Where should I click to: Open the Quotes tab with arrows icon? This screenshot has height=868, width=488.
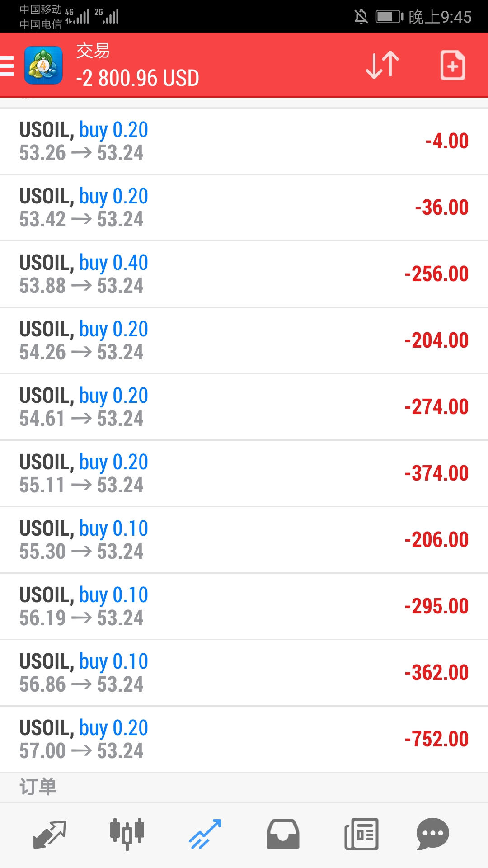50,834
